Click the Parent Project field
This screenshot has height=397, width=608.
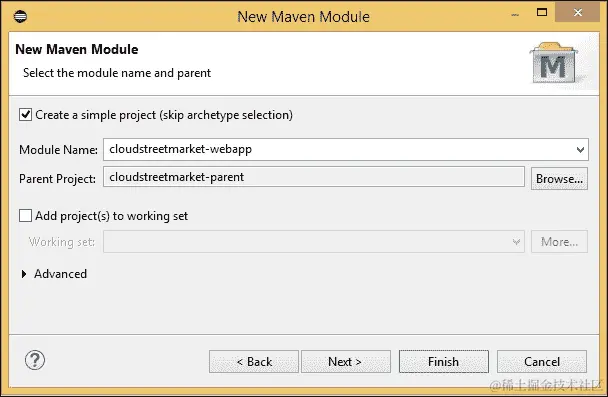pos(314,177)
